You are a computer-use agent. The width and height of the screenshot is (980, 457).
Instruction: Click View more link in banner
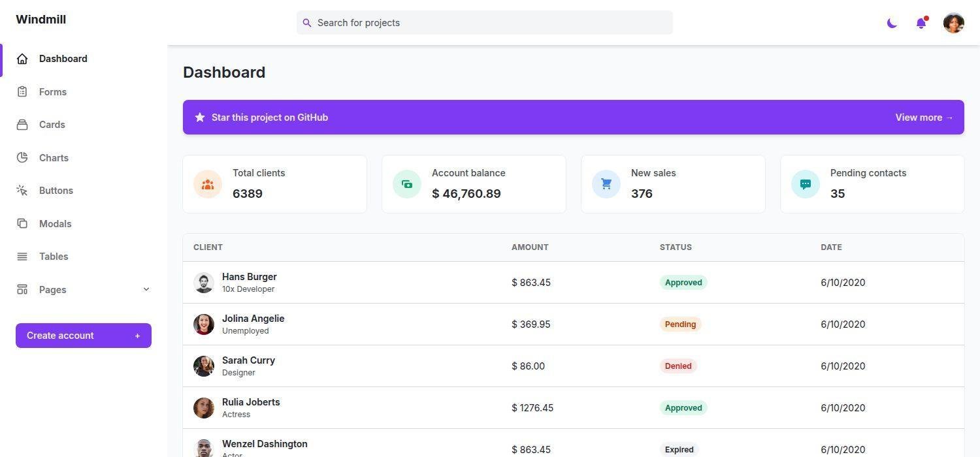pos(924,118)
